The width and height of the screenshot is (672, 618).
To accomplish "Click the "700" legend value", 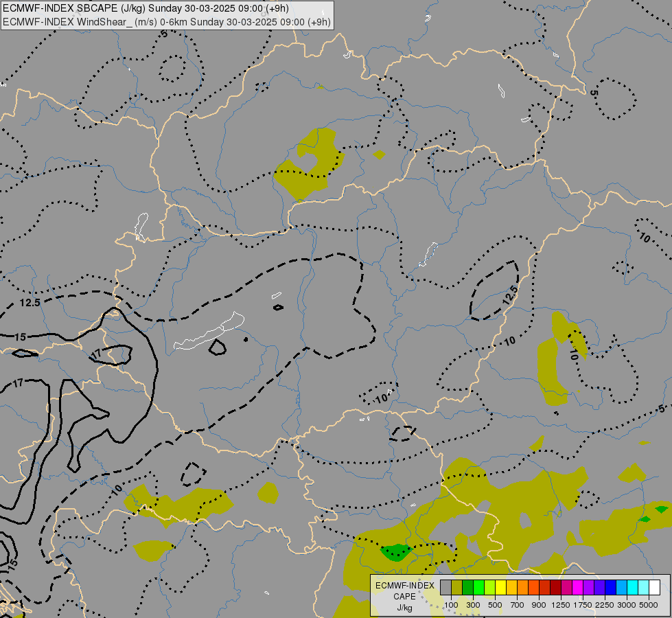I will click(518, 605).
